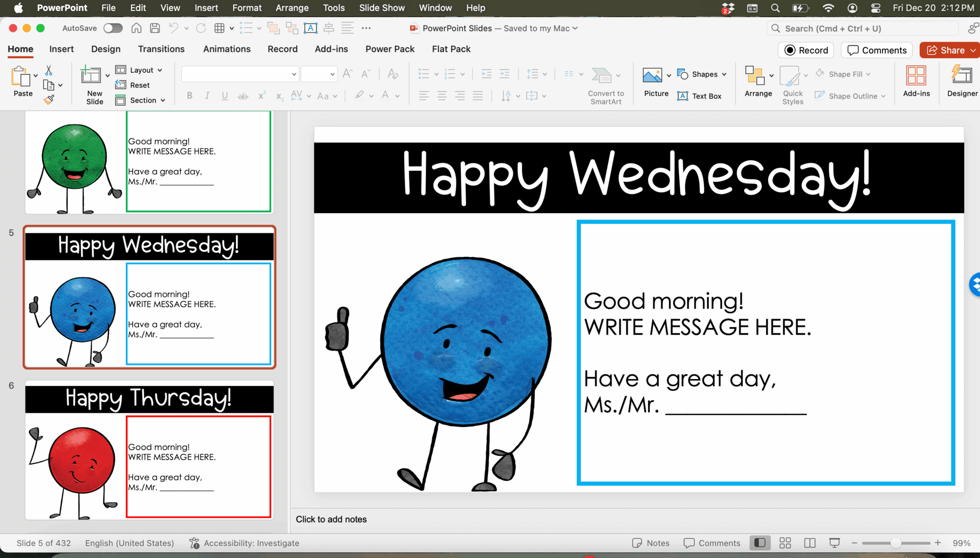This screenshot has height=558, width=980.
Task: Toggle AutoSave off
Action: [x=113, y=28]
